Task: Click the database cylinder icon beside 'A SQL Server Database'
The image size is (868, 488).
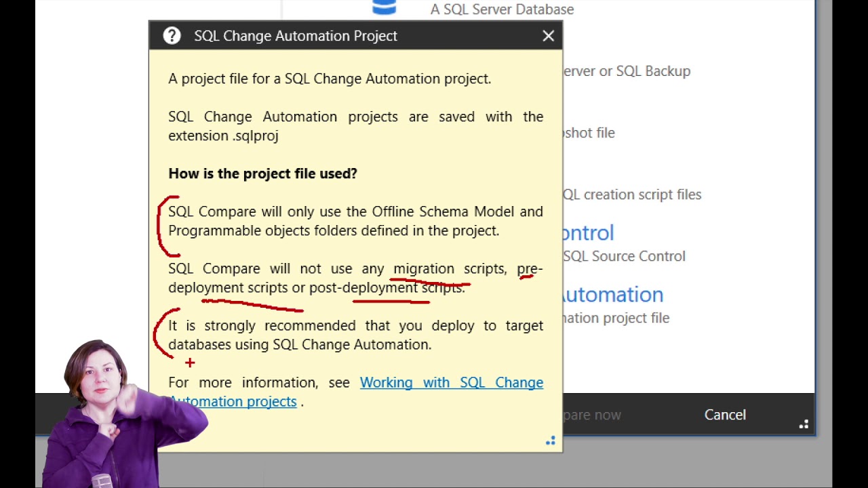Action: [x=384, y=7]
